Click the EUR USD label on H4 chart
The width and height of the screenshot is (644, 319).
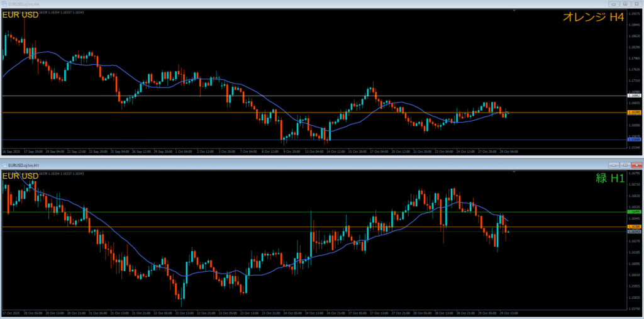click(21, 14)
